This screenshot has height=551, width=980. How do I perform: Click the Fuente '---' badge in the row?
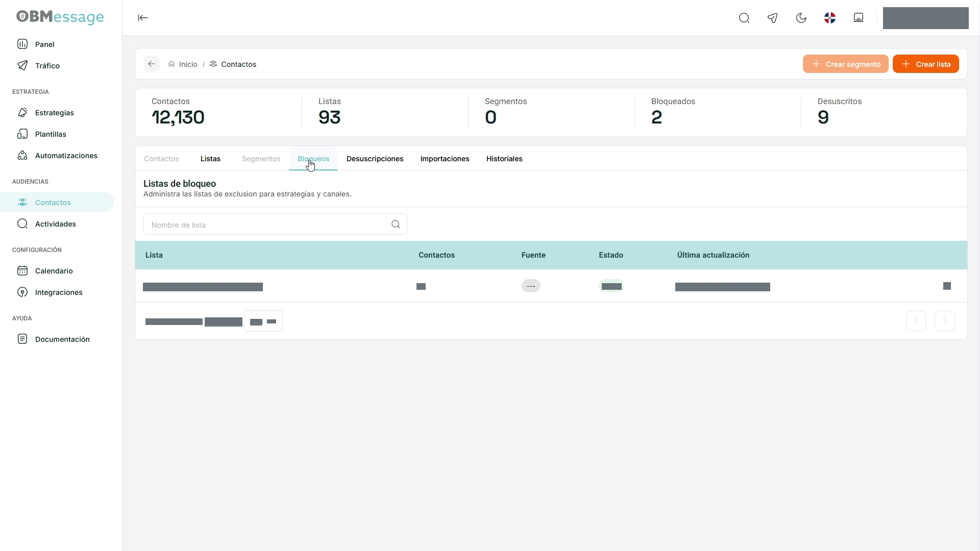tap(531, 286)
